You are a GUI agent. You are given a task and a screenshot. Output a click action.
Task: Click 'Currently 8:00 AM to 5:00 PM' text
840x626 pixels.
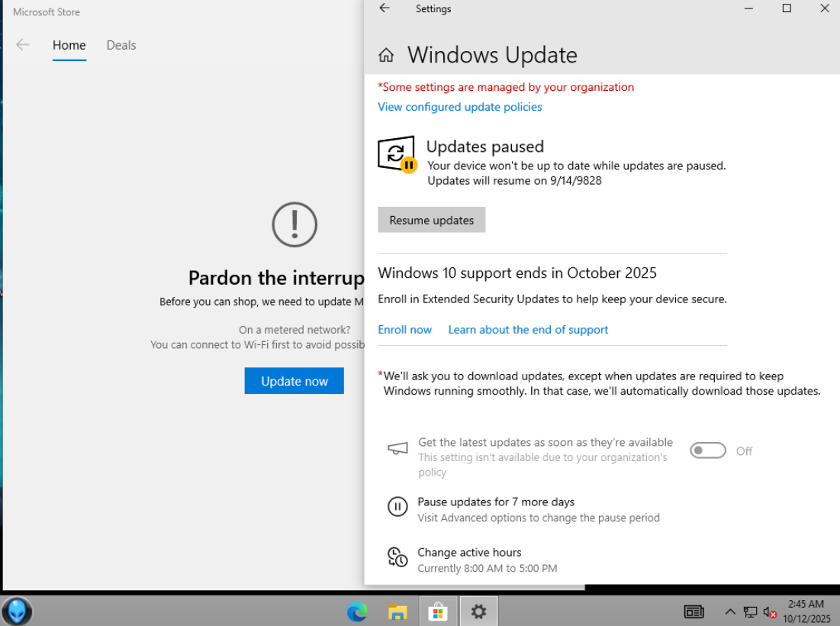click(487, 568)
